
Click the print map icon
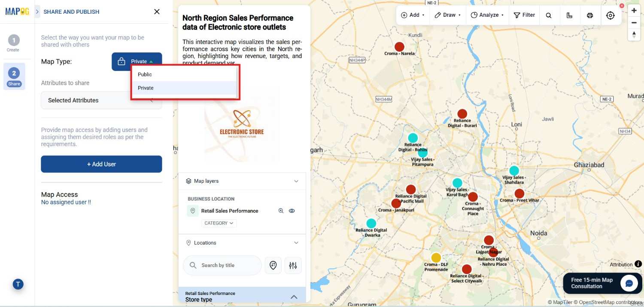click(x=590, y=15)
